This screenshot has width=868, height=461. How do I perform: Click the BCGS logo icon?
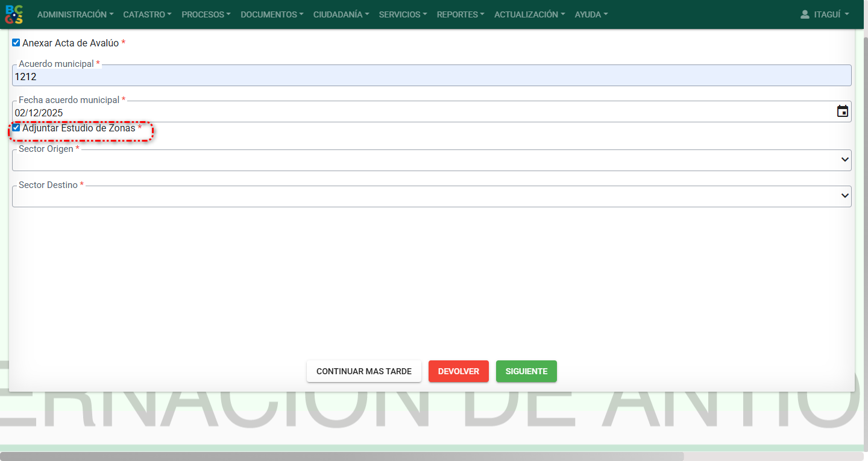coord(14,14)
